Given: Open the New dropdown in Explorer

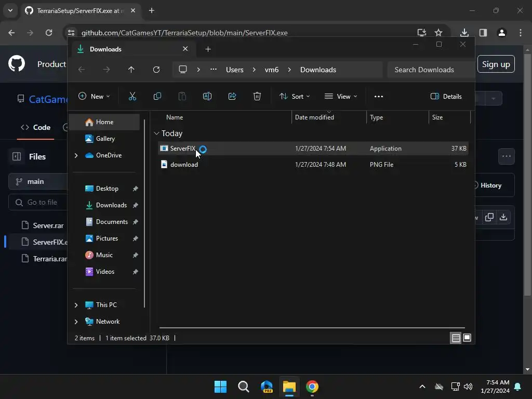Looking at the screenshot, I should 94,96.
